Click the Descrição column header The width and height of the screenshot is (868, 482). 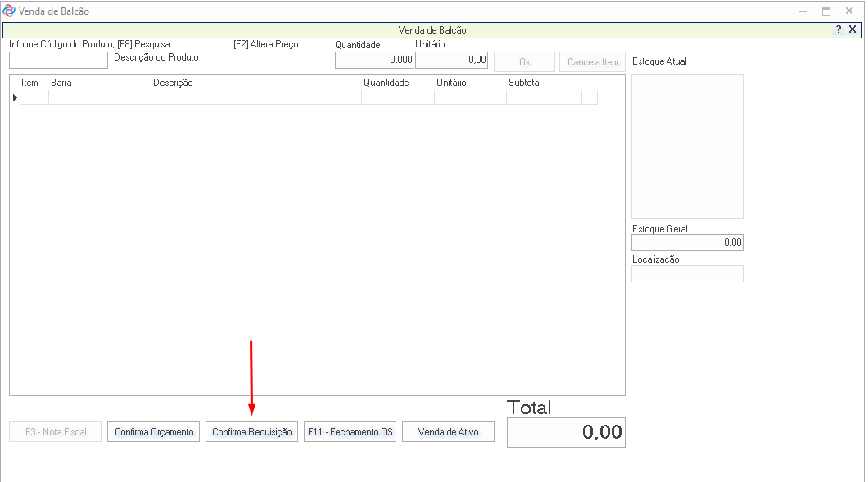coord(173,83)
